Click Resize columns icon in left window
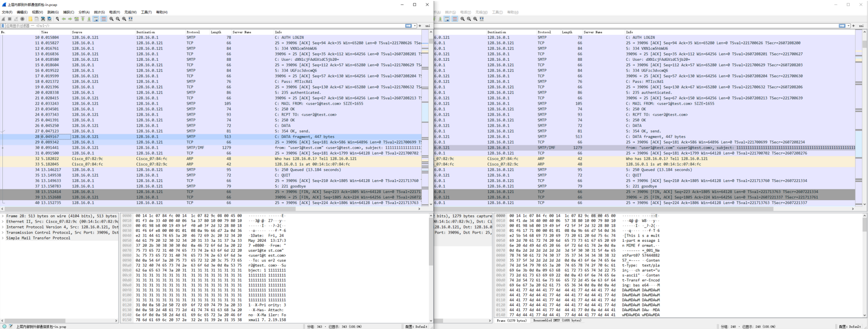The width and height of the screenshot is (868, 329). (130, 19)
